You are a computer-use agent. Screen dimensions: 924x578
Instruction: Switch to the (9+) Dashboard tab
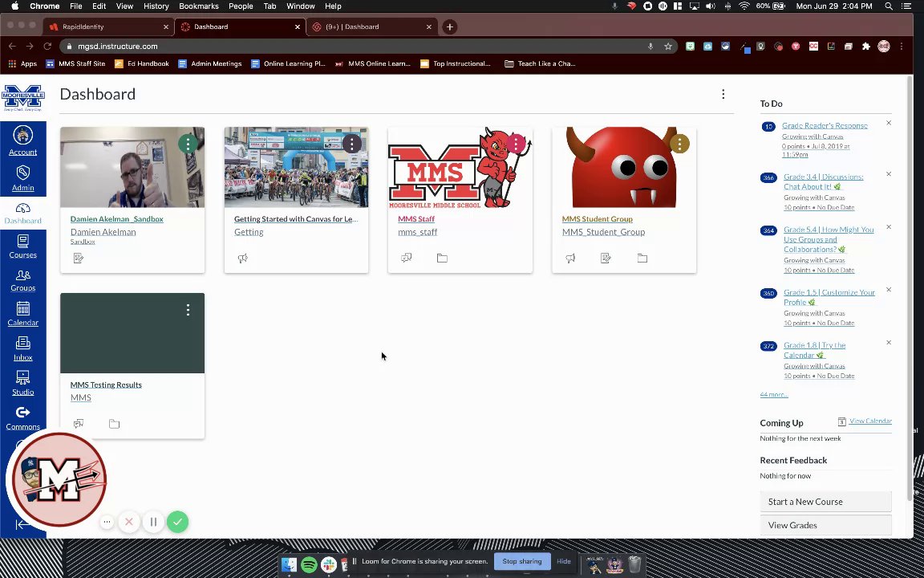click(x=371, y=26)
